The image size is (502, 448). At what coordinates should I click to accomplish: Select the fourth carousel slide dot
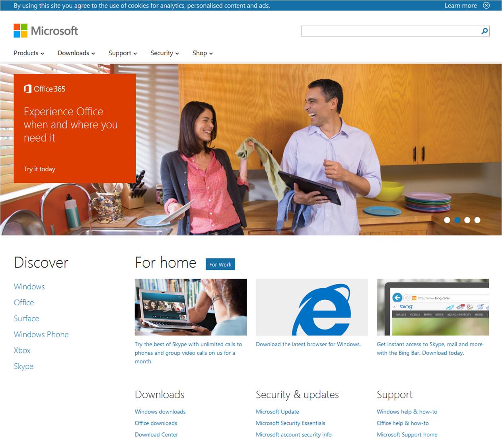tap(477, 220)
